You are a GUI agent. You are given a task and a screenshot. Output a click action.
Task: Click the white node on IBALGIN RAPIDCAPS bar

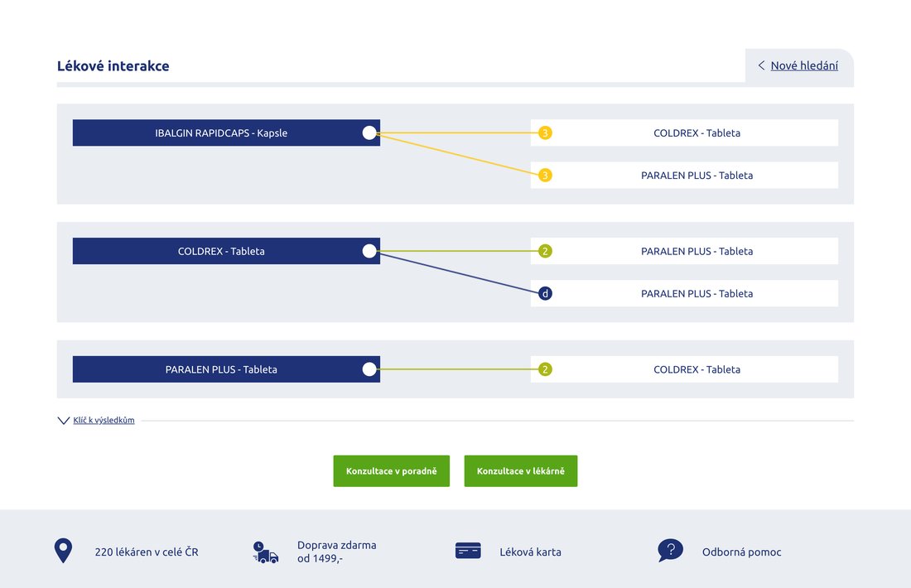369,133
